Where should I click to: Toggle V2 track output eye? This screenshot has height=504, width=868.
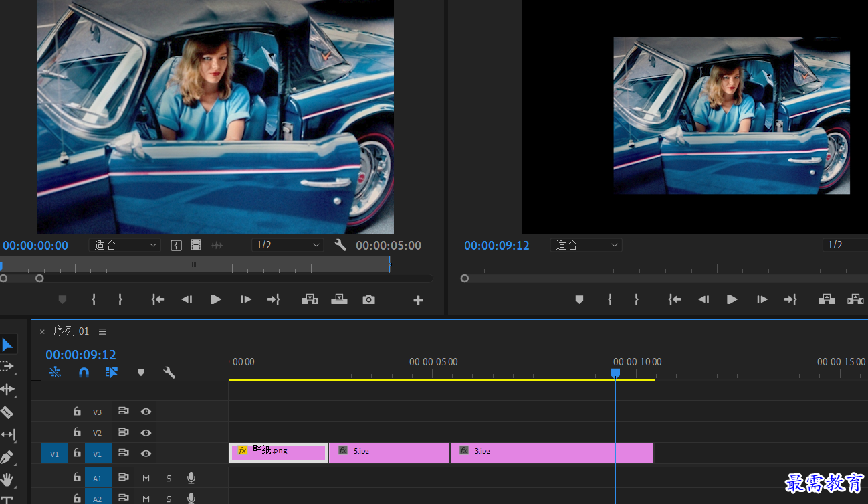(146, 432)
